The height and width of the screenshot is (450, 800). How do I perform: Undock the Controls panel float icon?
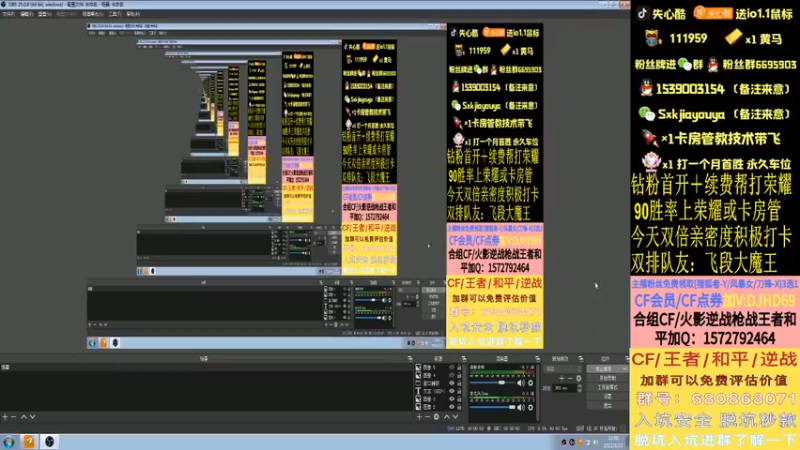coord(627,359)
